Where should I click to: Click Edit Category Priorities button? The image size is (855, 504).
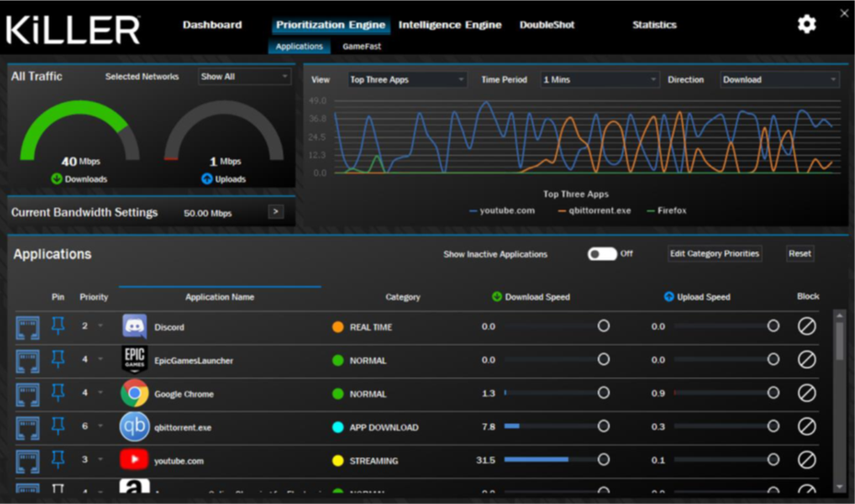click(714, 253)
